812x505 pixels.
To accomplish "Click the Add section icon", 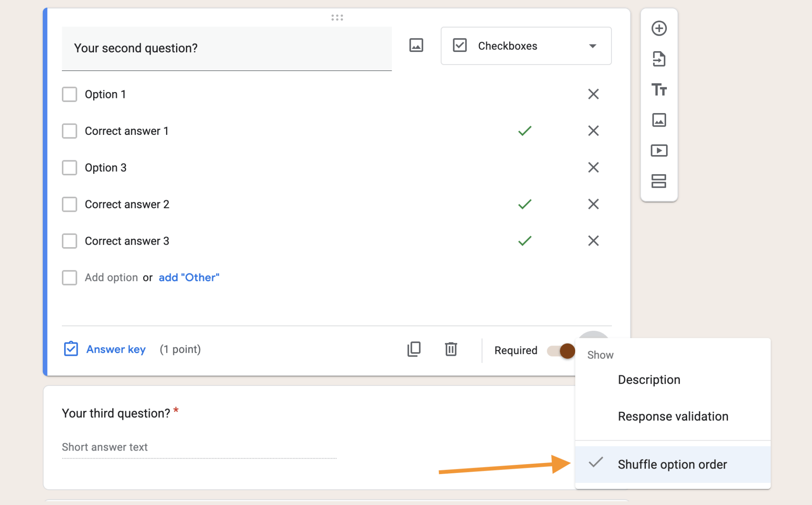I will pos(659,181).
